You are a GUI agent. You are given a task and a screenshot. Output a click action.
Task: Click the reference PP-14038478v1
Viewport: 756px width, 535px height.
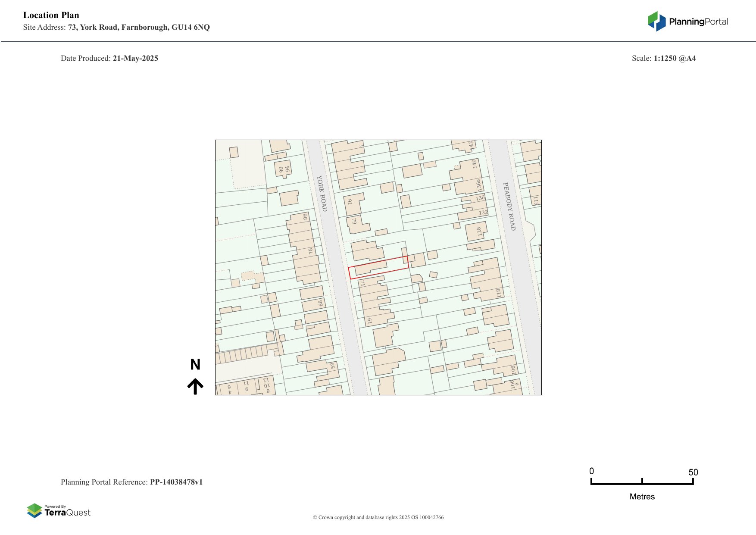176,482
